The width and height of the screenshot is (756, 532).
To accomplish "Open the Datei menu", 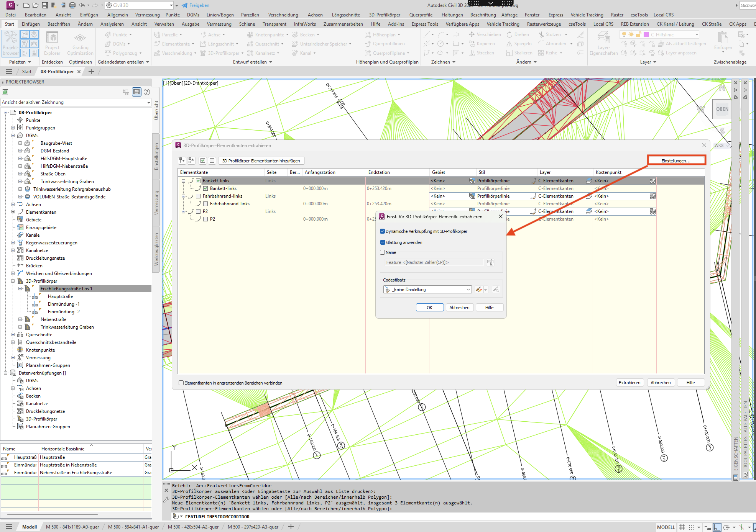I will click(10, 15).
